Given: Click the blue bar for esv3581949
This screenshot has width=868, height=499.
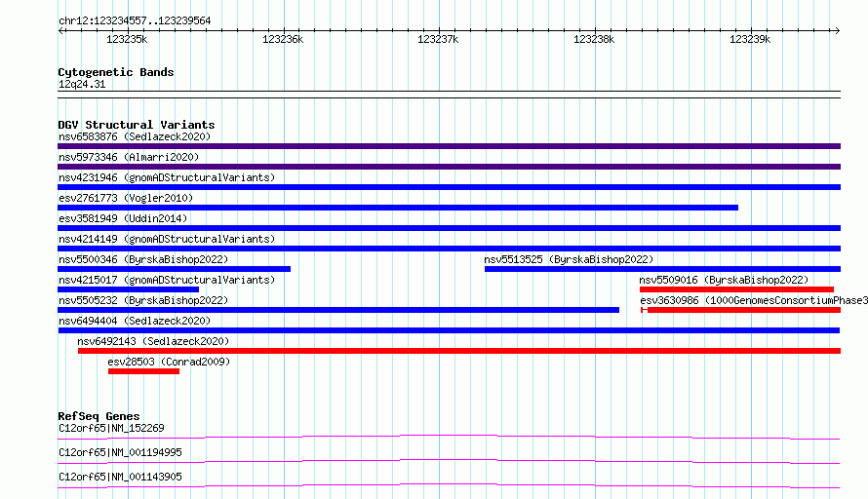Looking at the screenshot, I should [449, 228].
